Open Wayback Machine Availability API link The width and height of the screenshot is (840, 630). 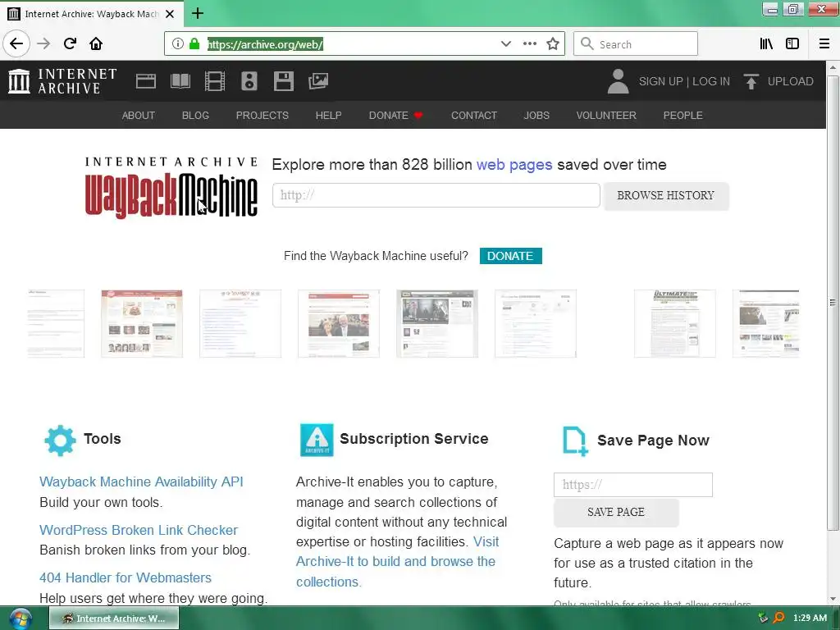coord(141,482)
